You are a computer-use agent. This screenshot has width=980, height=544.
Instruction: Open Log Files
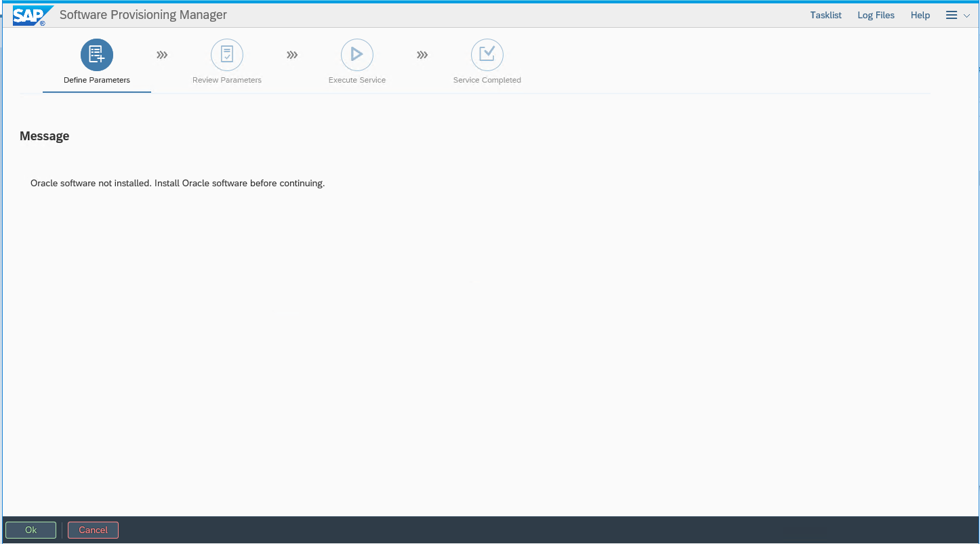pyautogui.click(x=876, y=15)
